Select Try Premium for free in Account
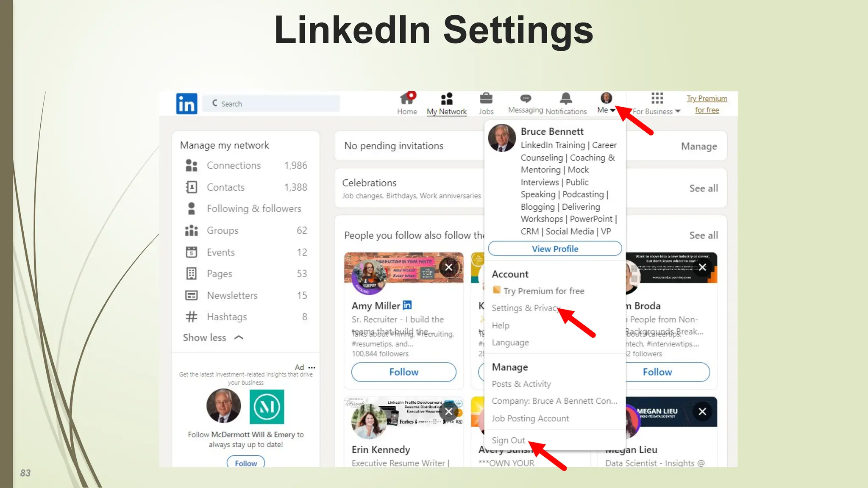This screenshot has width=868, height=488. tap(538, 291)
